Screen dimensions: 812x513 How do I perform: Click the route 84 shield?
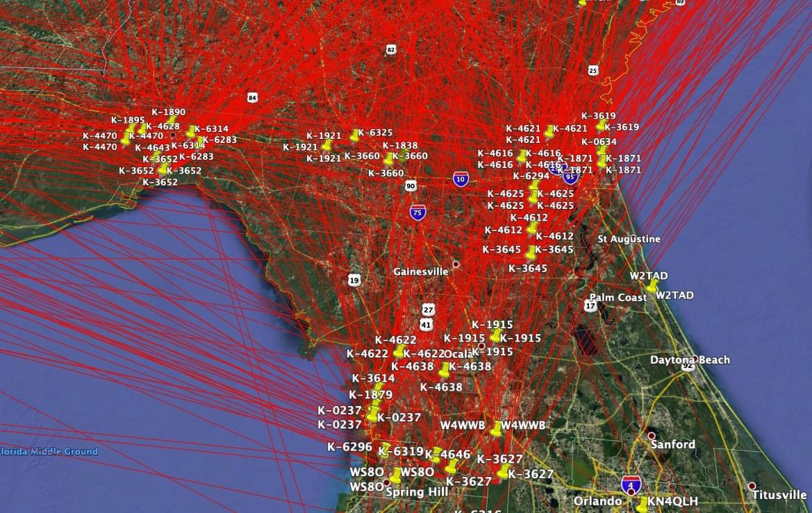point(252,97)
